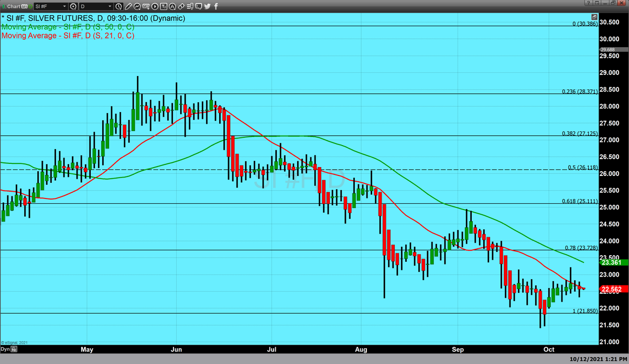Select the 50-period Moving Average label
Image resolution: width=629 pixels, height=364 pixels.
[67, 27]
